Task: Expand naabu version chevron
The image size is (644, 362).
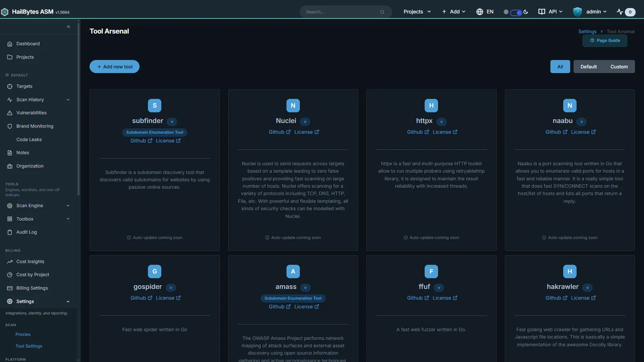Action: click(x=581, y=121)
